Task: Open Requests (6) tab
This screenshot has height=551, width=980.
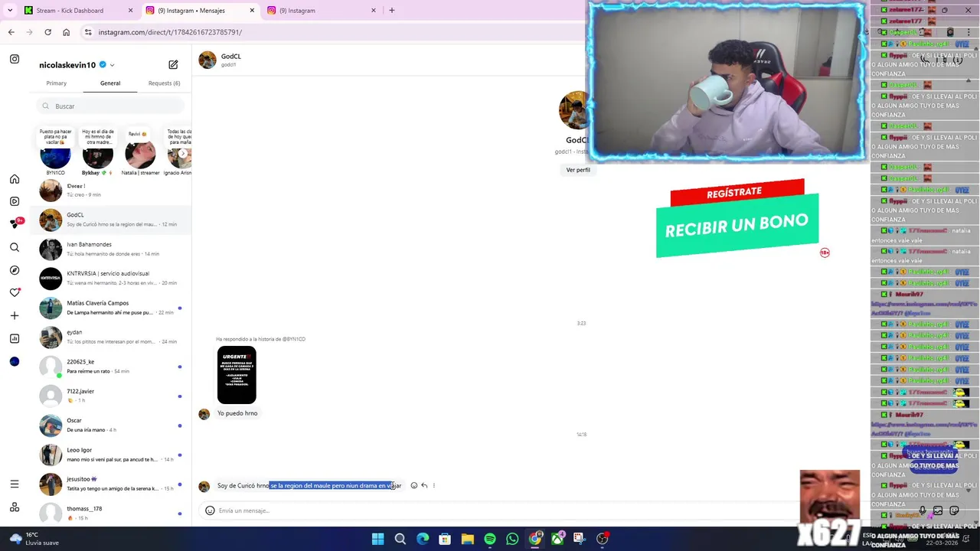Action: tap(164, 83)
